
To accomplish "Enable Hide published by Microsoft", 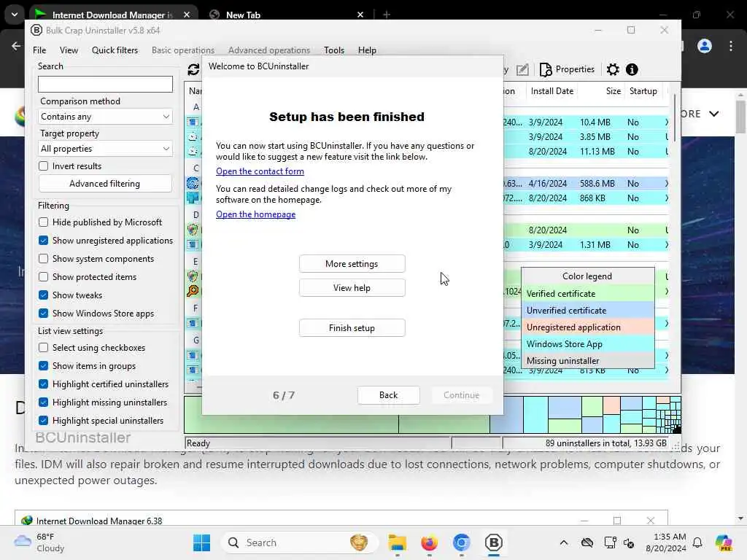I will point(43,222).
